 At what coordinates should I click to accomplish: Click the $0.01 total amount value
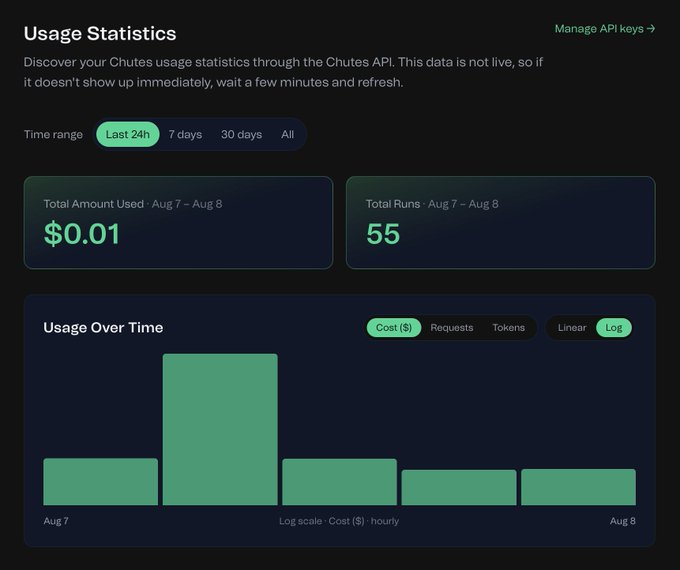pyautogui.click(x=82, y=234)
